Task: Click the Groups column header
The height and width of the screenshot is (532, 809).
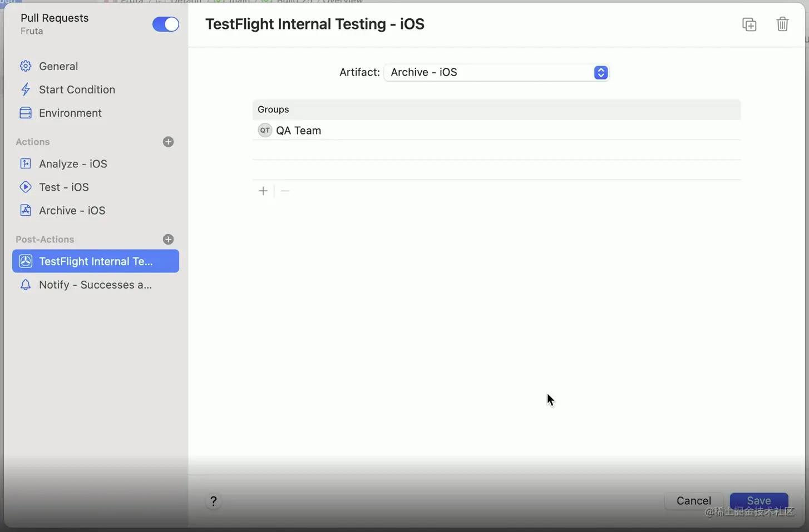Action: tap(496, 110)
